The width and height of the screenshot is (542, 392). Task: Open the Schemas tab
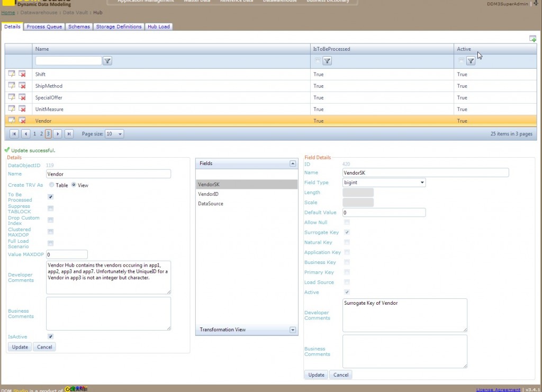(x=79, y=26)
